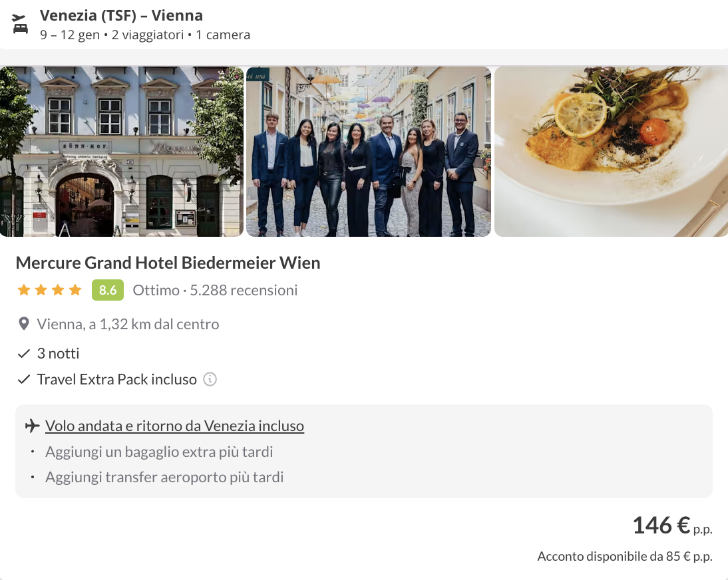Open Volo andata e ritorno da Venezia link
The width and height of the screenshot is (728, 580).
(174, 426)
